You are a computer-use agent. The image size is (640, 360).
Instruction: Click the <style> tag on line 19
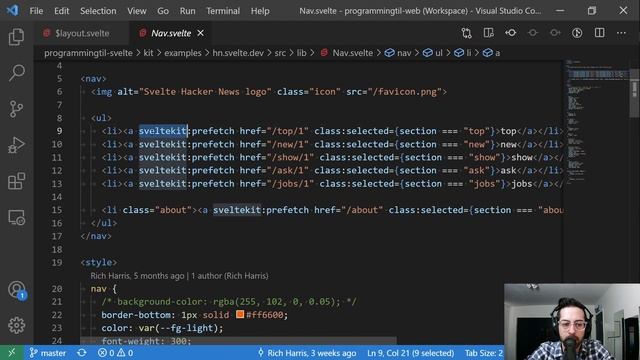(99, 262)
